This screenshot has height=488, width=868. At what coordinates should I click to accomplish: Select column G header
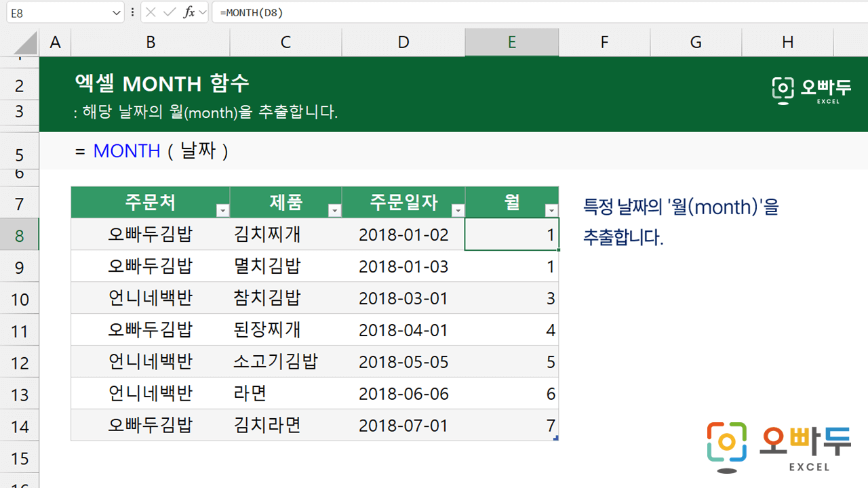696,42
